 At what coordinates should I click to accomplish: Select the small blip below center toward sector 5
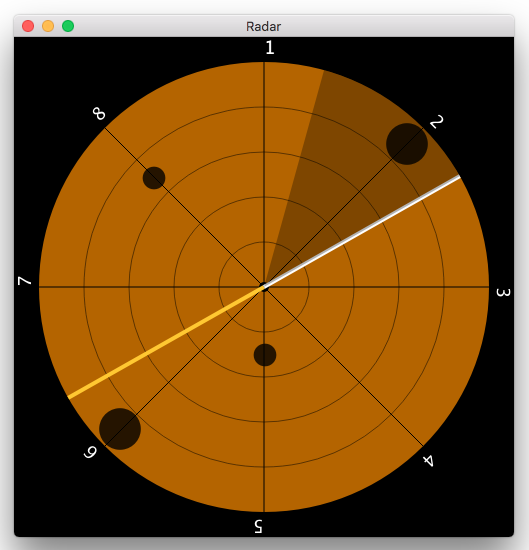pyautogui.click(x=265, y=355)
